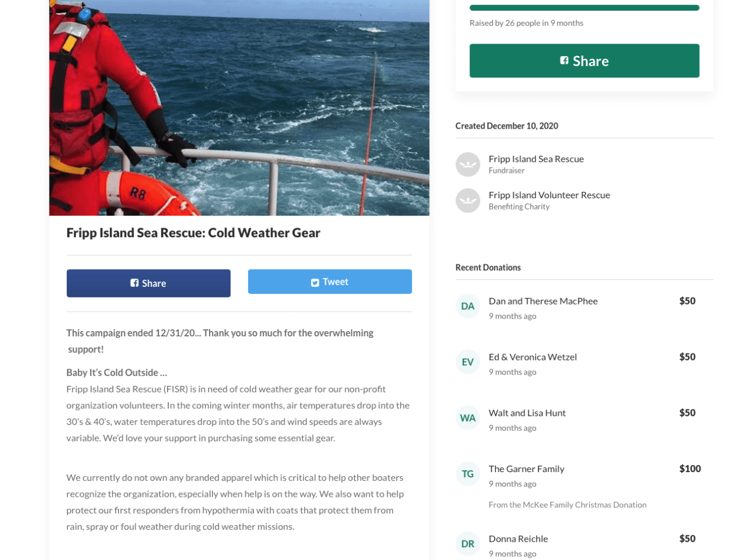Image resolution: width=754 pixels, height=560 pixels.
Task: Click the green fundraising progress bar
Action: (x=584, y=8)
